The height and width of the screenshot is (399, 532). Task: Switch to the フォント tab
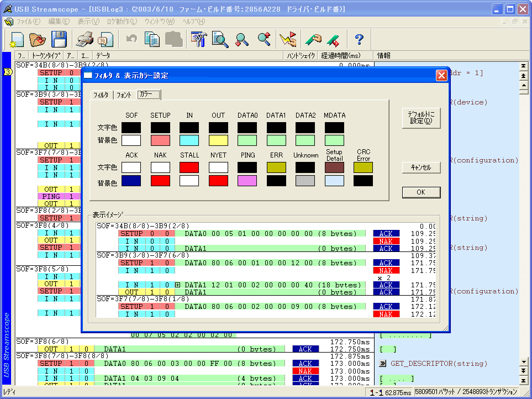coord(124,96)
